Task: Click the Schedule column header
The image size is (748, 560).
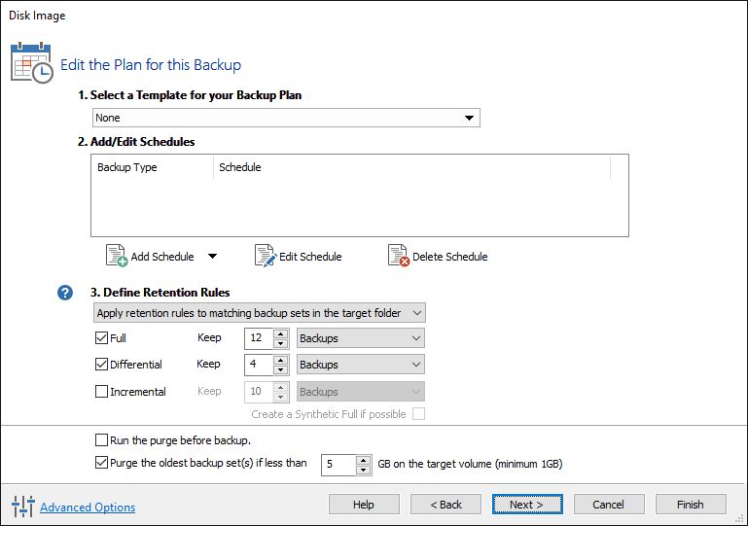Action: click(x=240, y=167)
